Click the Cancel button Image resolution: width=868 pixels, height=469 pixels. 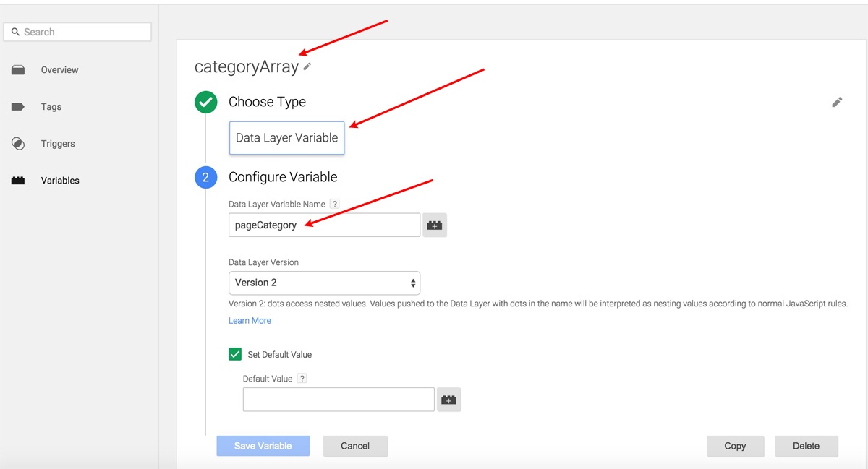[x=355, y=446]
